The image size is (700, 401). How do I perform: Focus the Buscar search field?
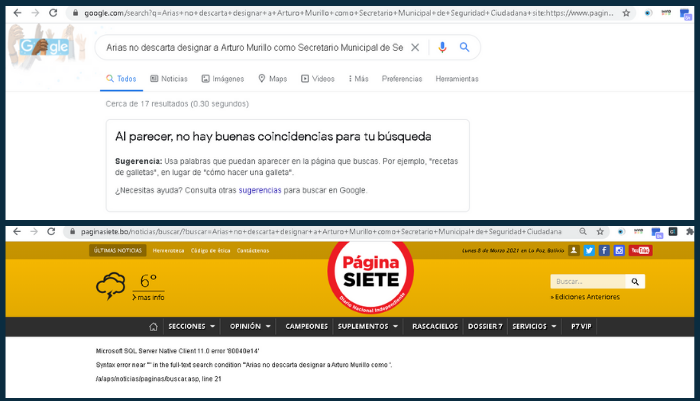[x=588, y=281]
